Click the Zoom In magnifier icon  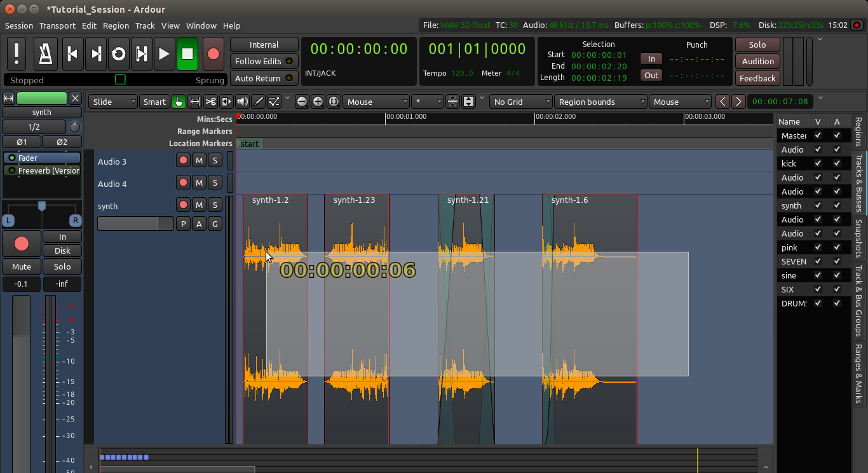[318, 102]
